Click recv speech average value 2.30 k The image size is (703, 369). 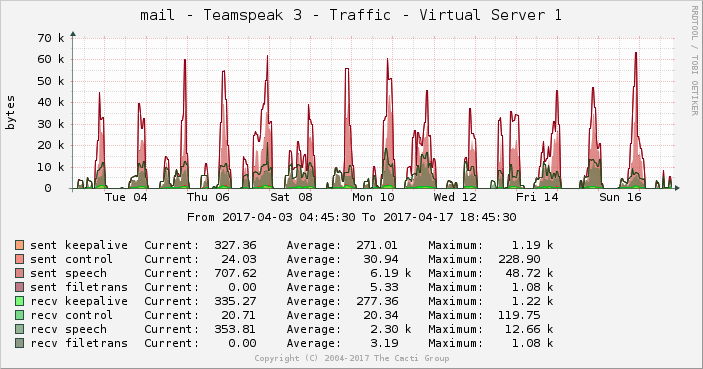[x=391, y=329]
